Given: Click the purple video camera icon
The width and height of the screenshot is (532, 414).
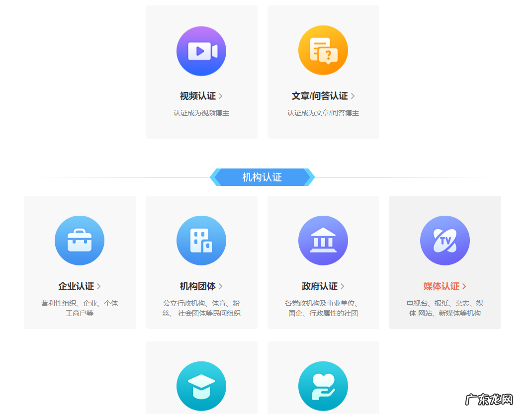Looking at the screenshot, I should point(201,50).
